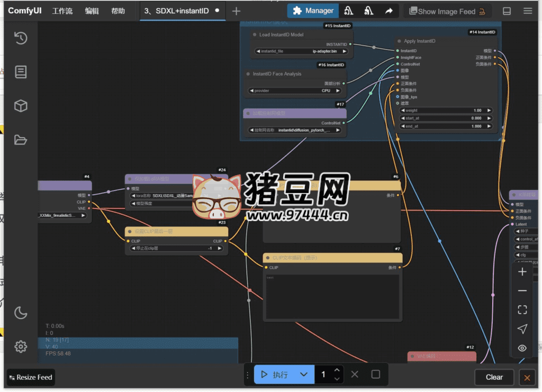542x392 pixels.
Task: Toggle the bottom panel icon
Action: point(507,11)
